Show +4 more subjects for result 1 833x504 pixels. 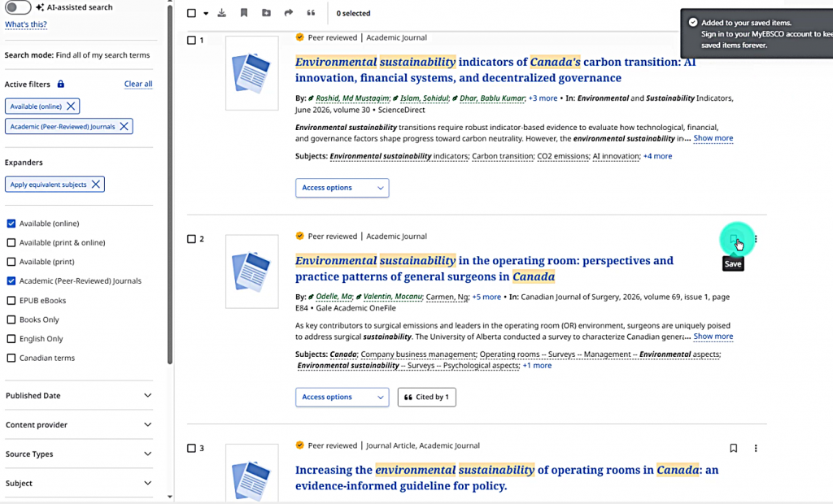(x=657, y=156)
